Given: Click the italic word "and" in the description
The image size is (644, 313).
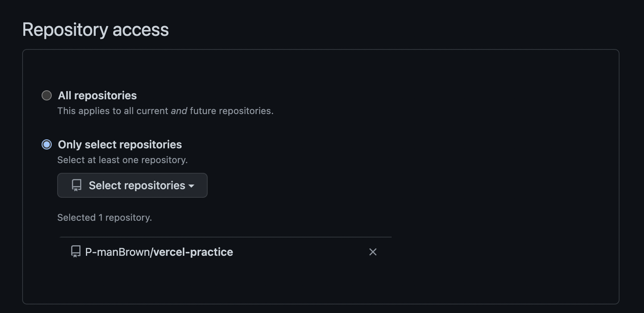Looking at the screenshot, I should [x=179, y=111].
